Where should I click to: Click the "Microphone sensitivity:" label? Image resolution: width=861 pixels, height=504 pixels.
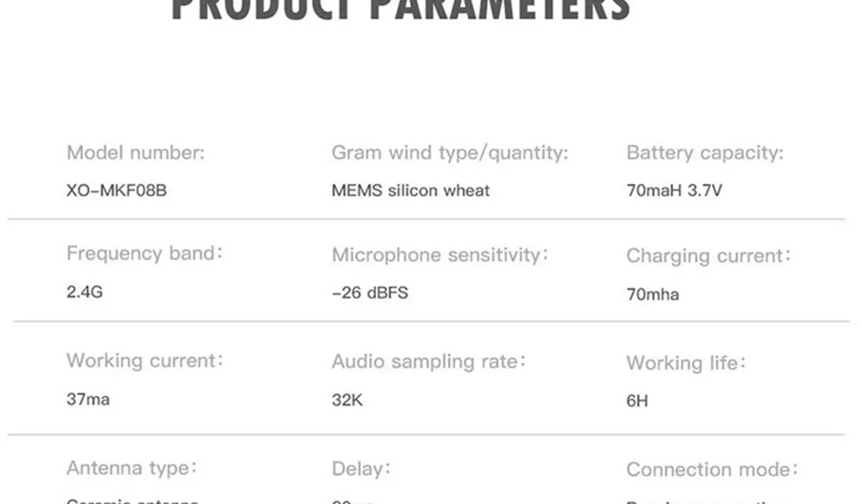(440, 255)
